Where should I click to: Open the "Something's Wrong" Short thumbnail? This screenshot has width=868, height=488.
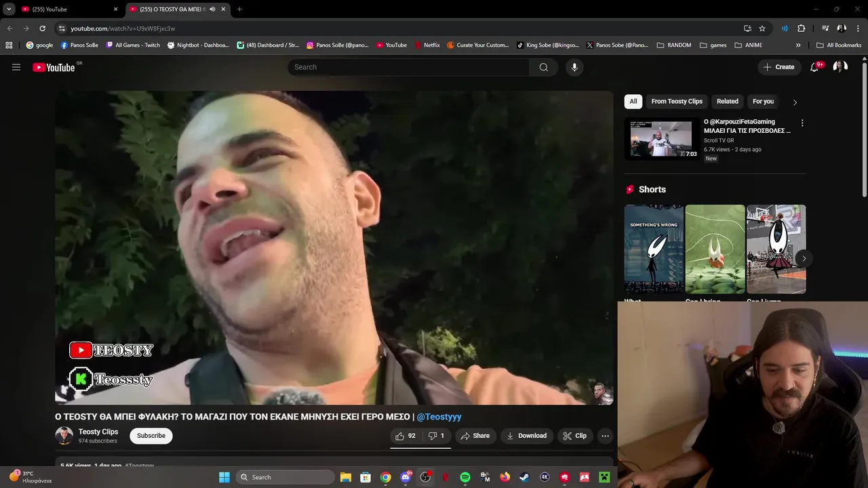(654, 249)
